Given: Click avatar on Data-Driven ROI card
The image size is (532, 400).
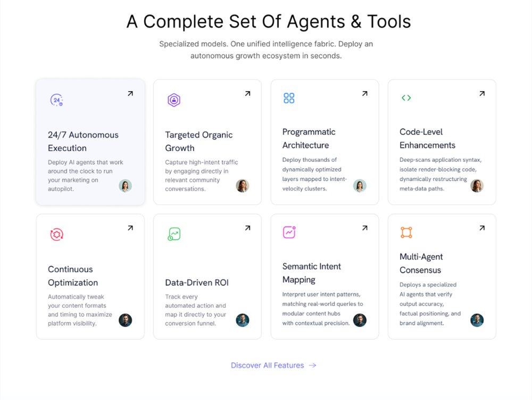Looking at the screenshot, I should point(243,320).
